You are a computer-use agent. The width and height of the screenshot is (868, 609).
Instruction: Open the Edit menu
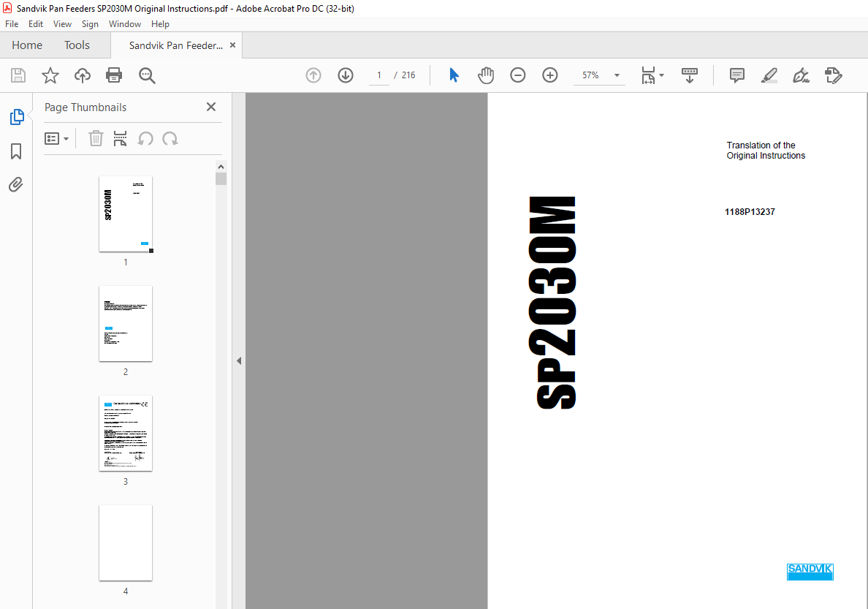pos(35,24)
